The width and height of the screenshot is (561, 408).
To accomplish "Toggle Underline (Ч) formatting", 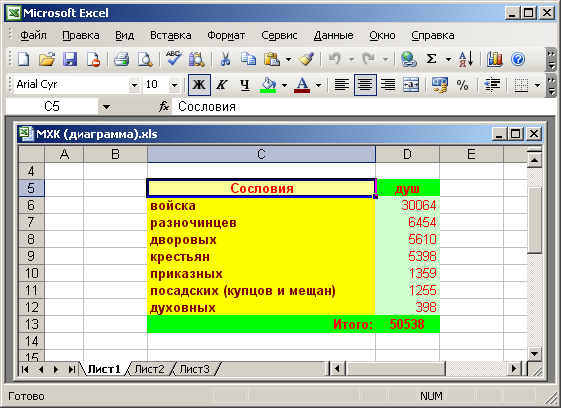I will (x=245, y=85).
